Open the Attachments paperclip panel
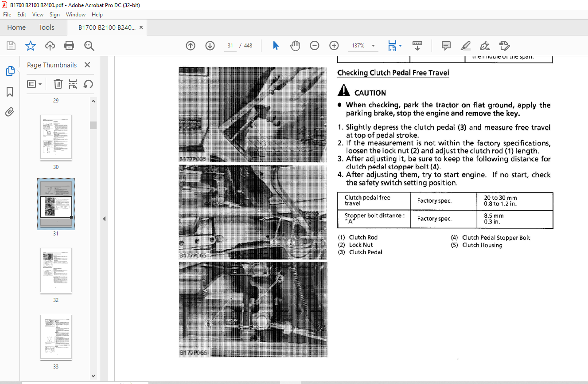This screenshot has height=384, width=588. [10, 112]
